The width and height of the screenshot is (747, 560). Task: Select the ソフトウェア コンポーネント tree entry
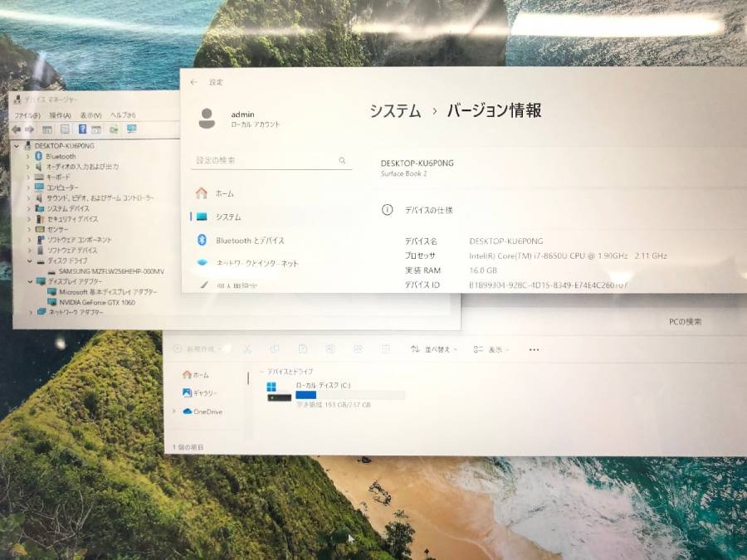79,240
